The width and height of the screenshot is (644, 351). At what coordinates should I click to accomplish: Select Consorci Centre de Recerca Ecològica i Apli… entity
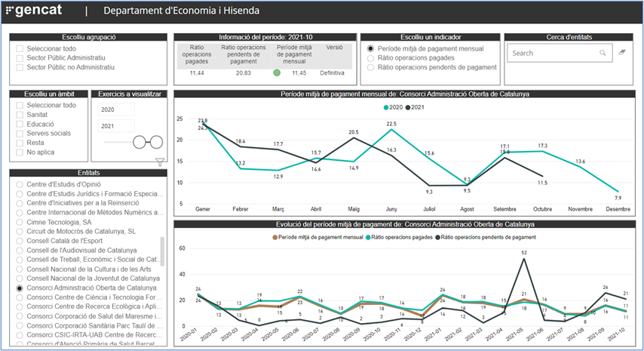pyautogui.click(x=20, y=307)
